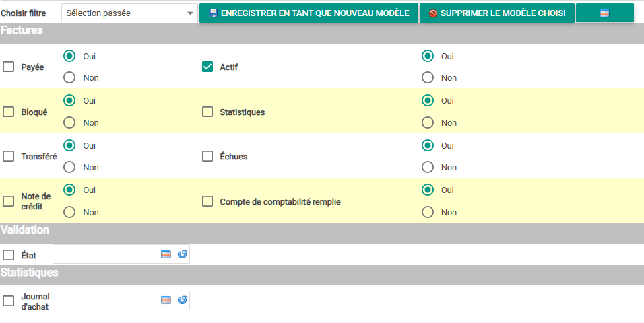Click Enregistrer en tant que nouveau modèle
Image resolution: width=644 pixels, height=323 pixels.
tap(309, 13)
